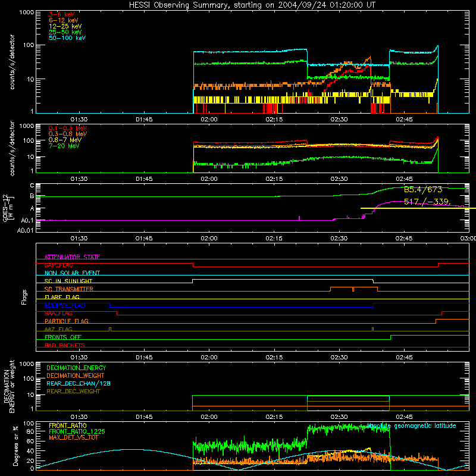
Task: Select the 0.1-0.3 MeV legend label
Action: point(68,128)
